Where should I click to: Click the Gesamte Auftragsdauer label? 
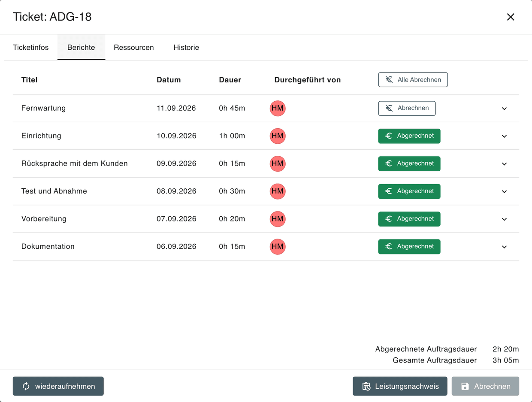(435, 360)
